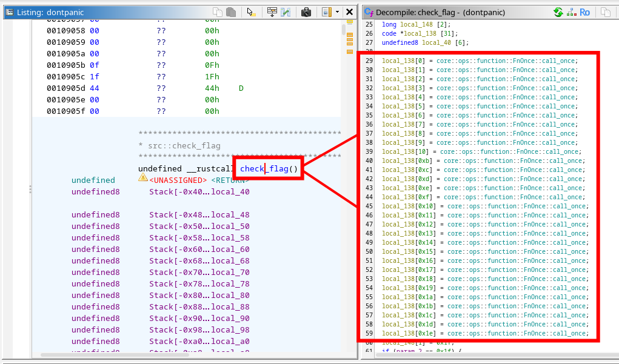Re-decompile using the green refresh icon

pos(558,12)
